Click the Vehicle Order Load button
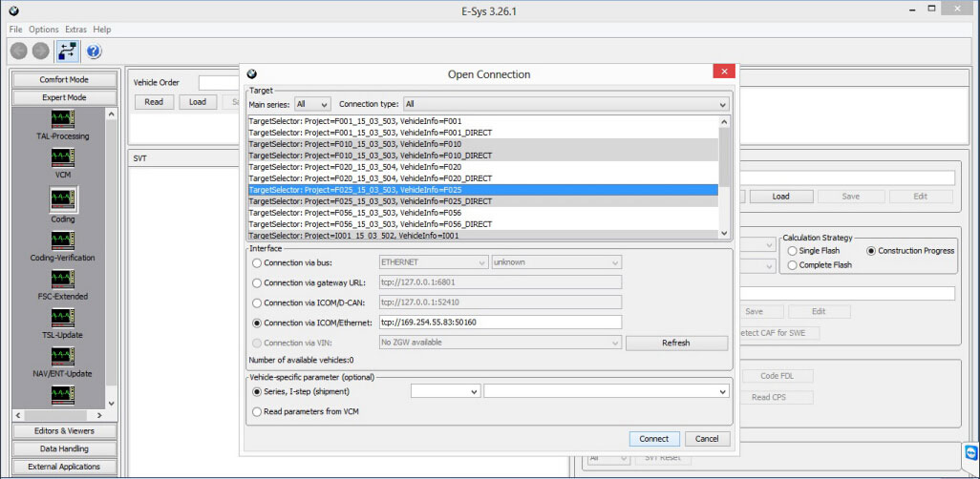 [198, 102]
